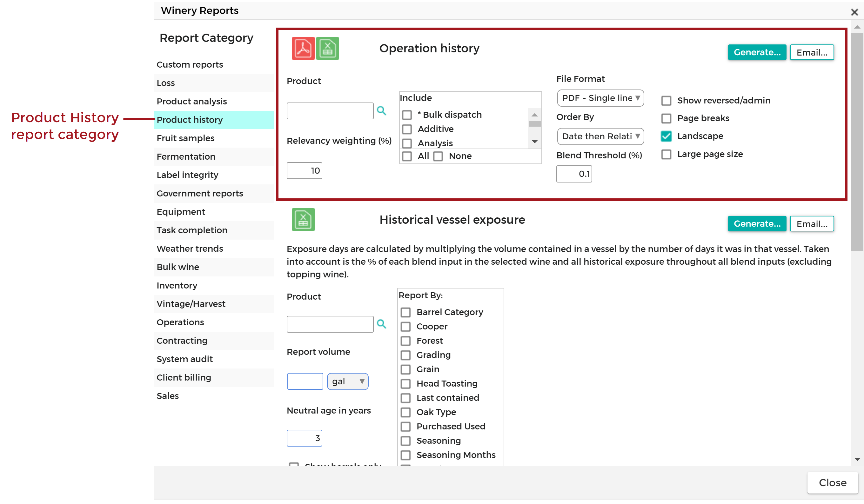The height and width of the screenshot is (504, 864).
Task: Tick Seasoning in Report By
Action: (x=405, y=441)
